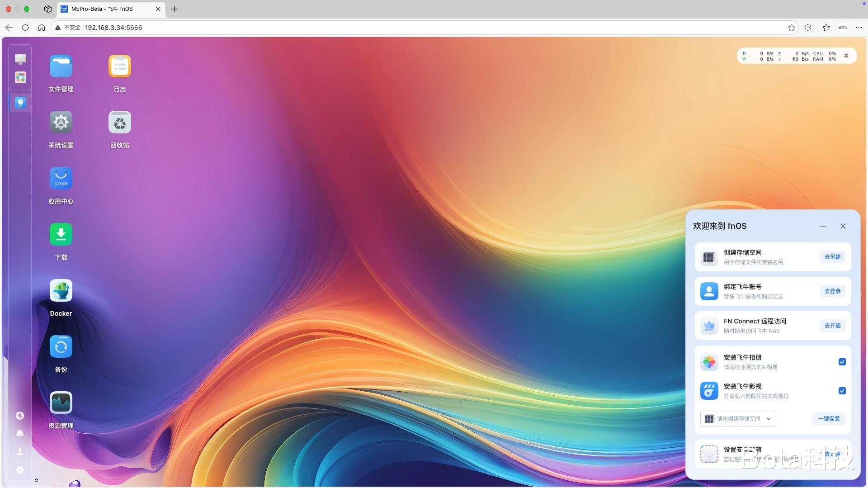Open the 文件管理 file manager app

[x=61, y=66]
